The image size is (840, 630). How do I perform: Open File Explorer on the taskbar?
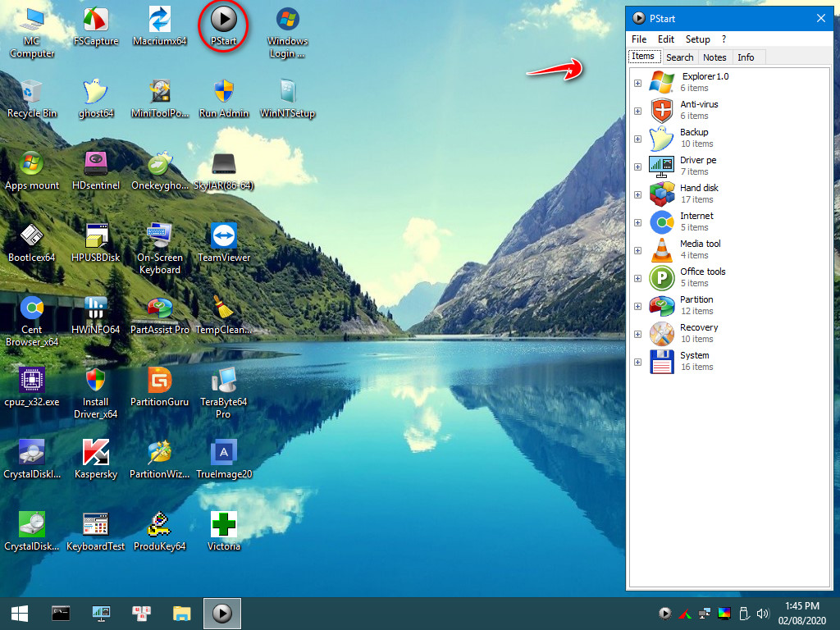click(x=181, y=614)
